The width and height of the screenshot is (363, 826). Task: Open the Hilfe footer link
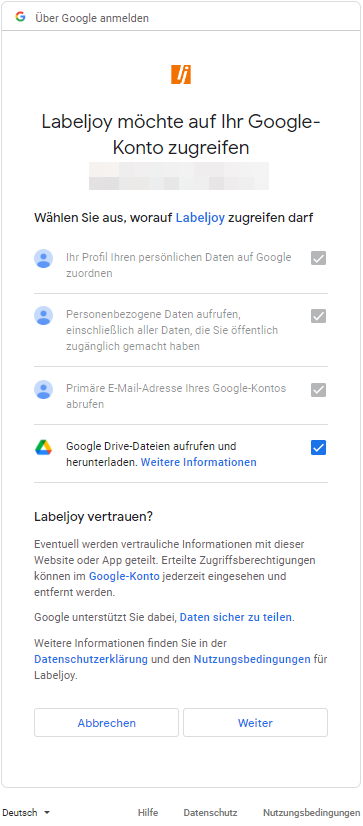148,813
